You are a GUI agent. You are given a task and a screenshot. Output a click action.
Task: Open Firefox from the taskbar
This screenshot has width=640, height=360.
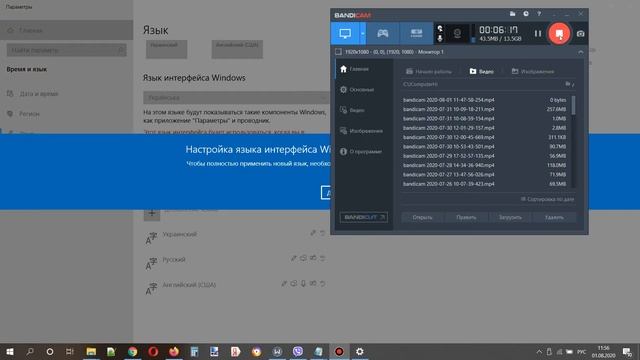pyautogui.click(x=174, y=351)
